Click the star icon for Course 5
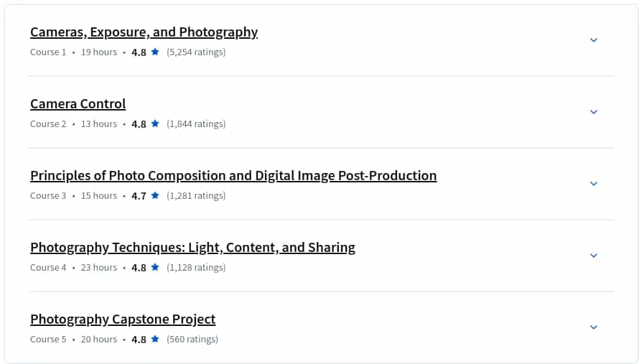639x364 pixels. coord(155,339)
